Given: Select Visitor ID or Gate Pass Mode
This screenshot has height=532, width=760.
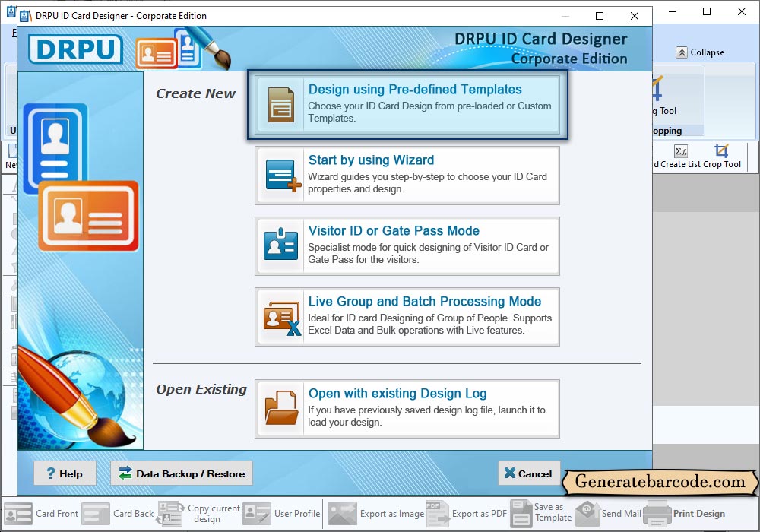Looking at the screenshot, I should pos(407,246).
